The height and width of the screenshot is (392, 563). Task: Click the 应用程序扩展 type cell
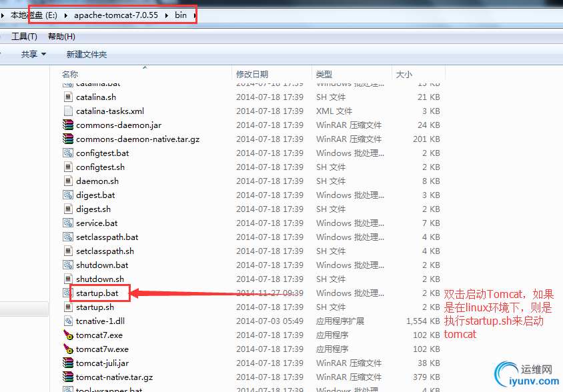(340, 321)
